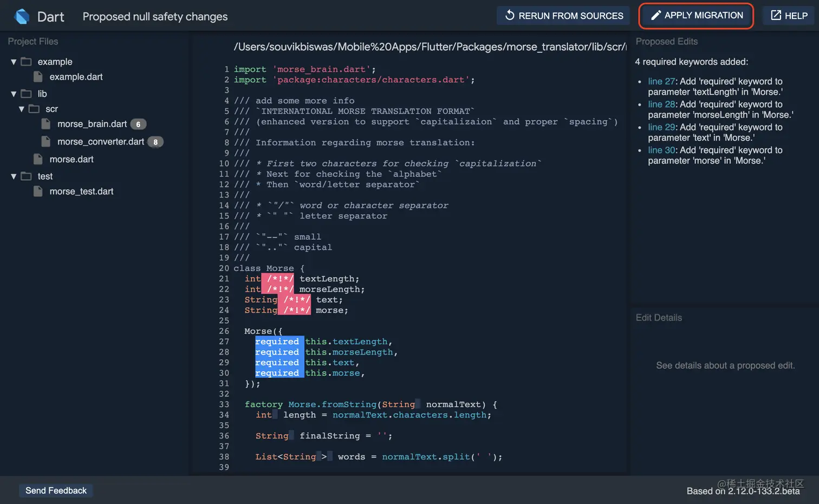Click the Project Files panel heading
The width and height of the screenshot is (819, 504).
tap(33, 42)
